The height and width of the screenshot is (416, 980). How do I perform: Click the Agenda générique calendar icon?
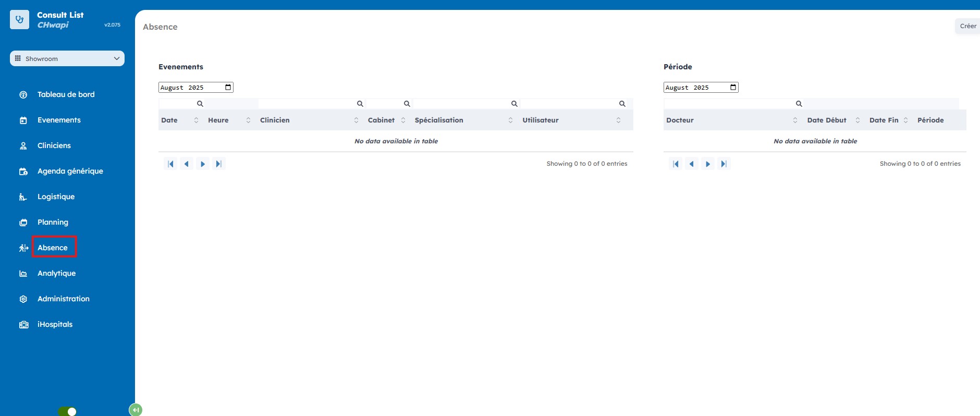[23, 172]
